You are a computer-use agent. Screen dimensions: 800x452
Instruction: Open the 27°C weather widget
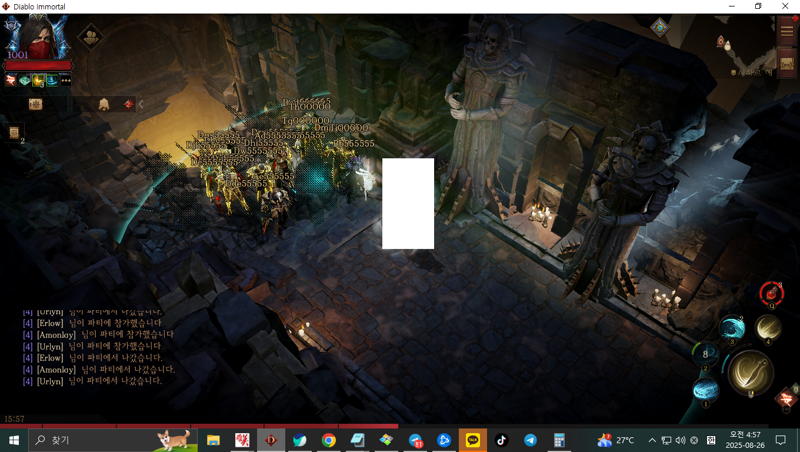click(616, 440)
